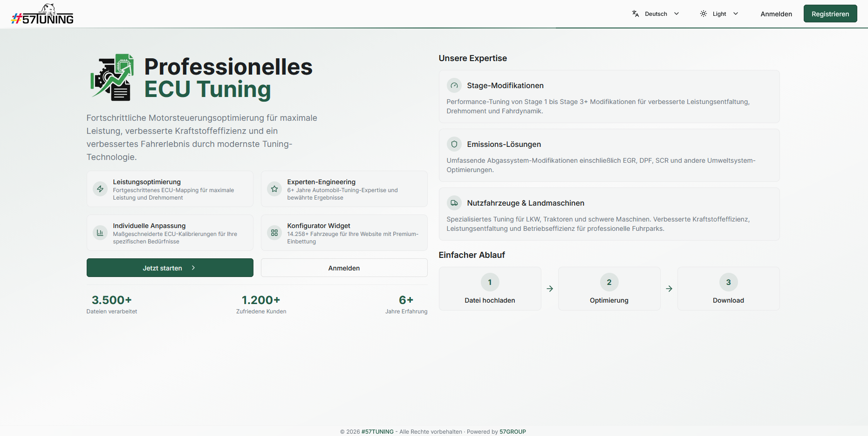Viewport: 868px width, 436px height.
Task: Click the sun icon for theme
Action: click(704, 14)
